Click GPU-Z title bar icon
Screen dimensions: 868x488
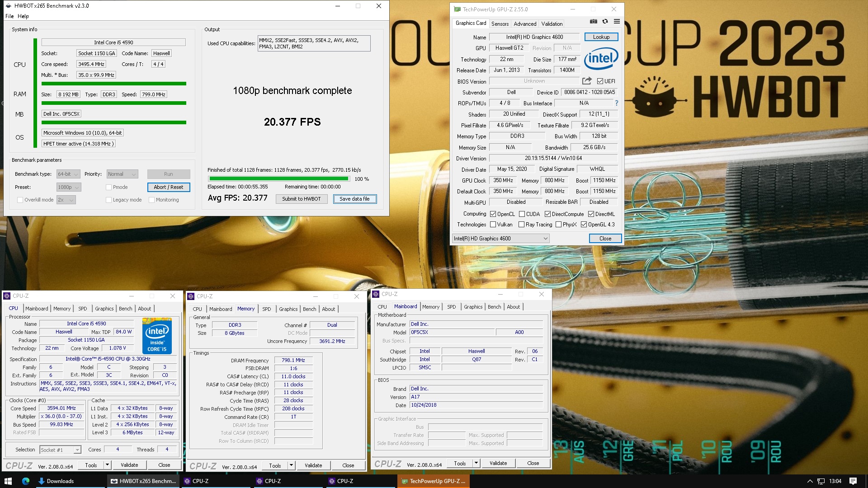point(457,9)
